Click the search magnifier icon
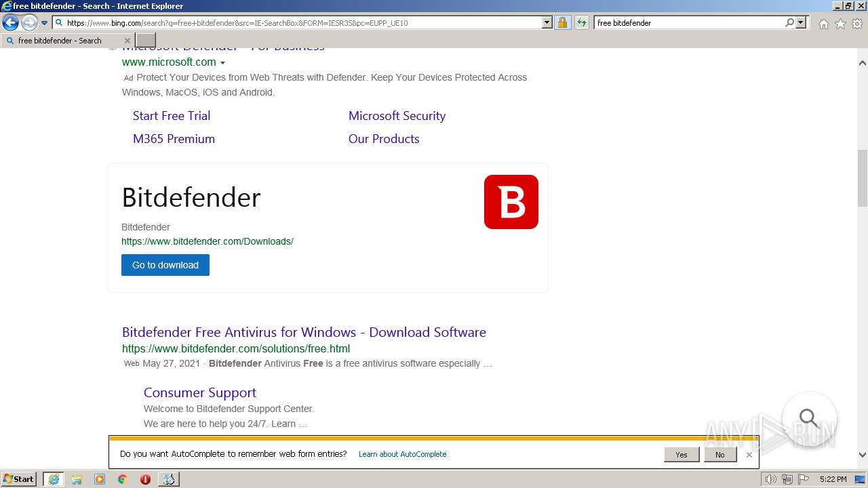 [x=789, y=22]
